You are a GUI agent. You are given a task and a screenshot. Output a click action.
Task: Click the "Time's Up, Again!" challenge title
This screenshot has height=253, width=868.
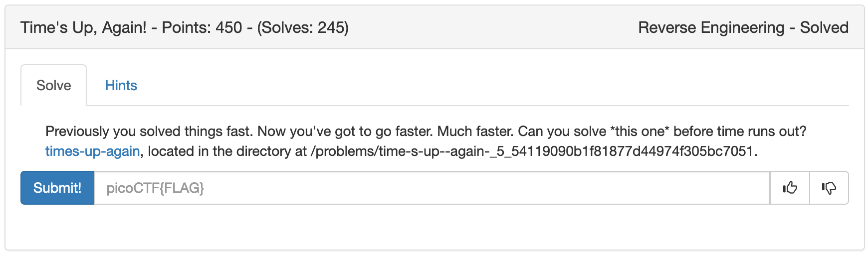click(83, 27)
